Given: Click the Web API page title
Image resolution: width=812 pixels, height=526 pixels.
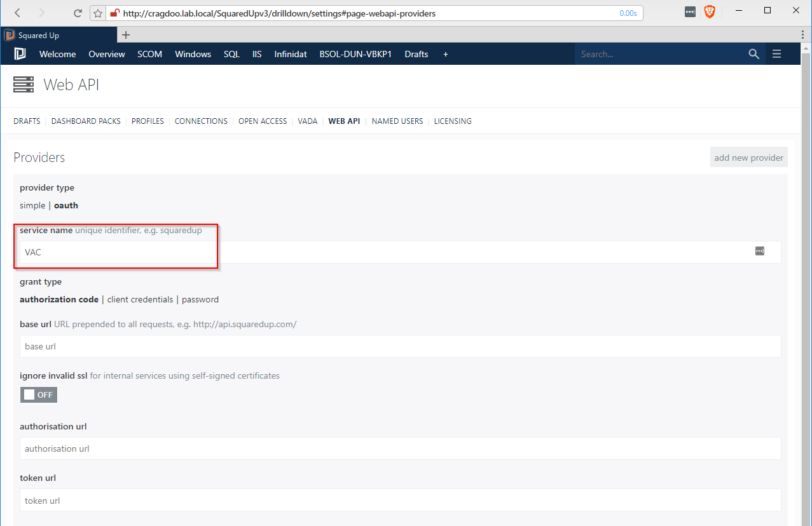Looking at the screenshot, I should 71,84.
